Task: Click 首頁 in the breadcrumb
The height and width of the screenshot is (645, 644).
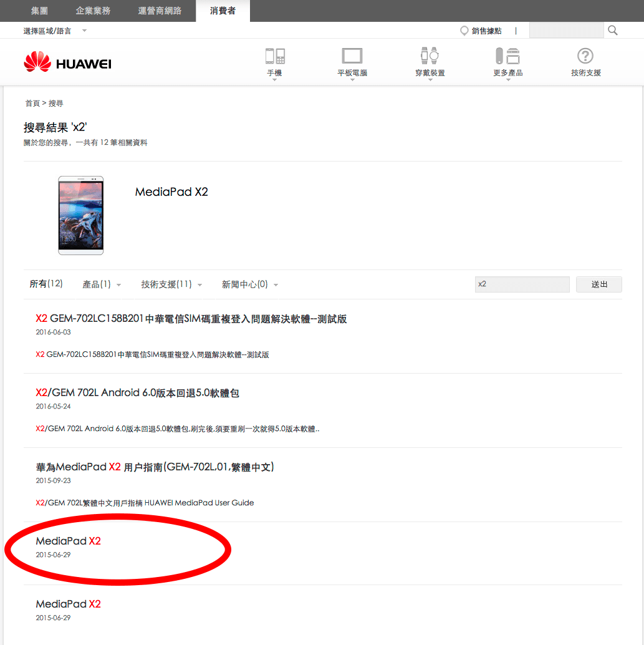Action: [x=32, y=104]
